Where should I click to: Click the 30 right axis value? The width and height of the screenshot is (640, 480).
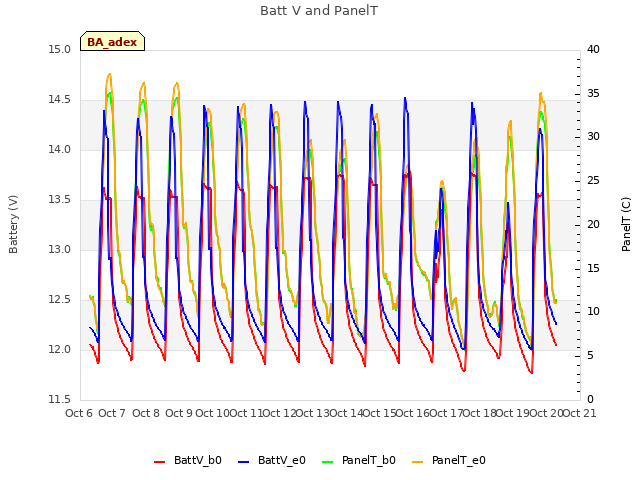click(593, 137)
